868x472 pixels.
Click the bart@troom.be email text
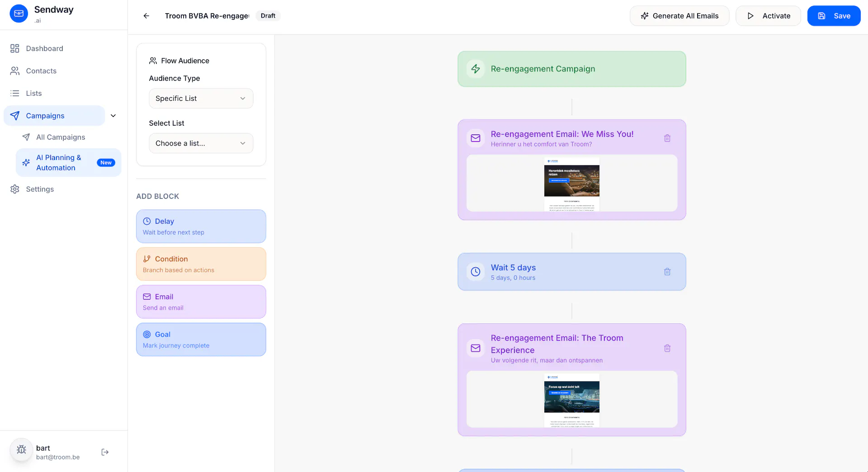point(58,457)
